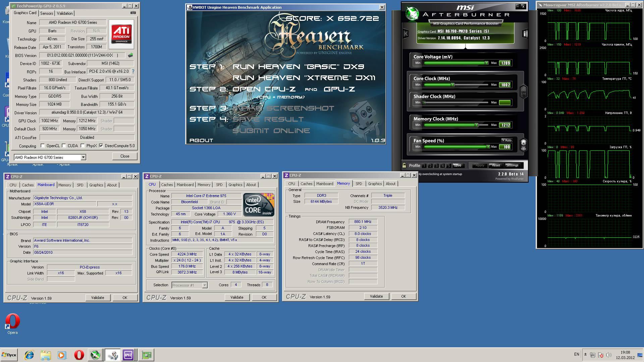Click Validate in the Memory CPU-Z window
Screen dimensions: 644x362
(376, 296)
